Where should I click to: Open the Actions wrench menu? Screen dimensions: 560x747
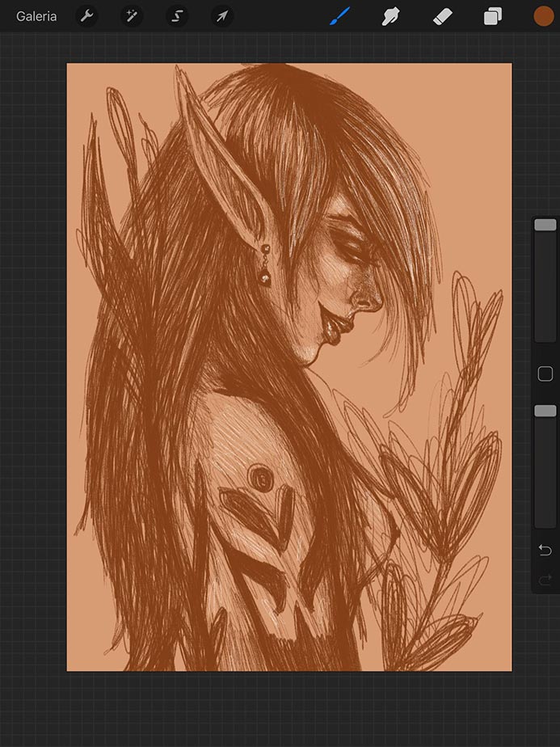coord(86,16)
